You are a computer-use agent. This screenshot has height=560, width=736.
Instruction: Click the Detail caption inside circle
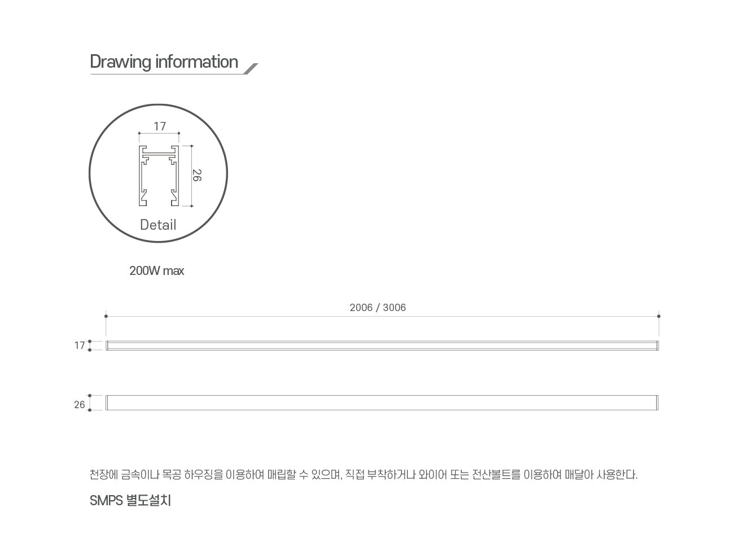pyautogui.click(x=158, y=225)
